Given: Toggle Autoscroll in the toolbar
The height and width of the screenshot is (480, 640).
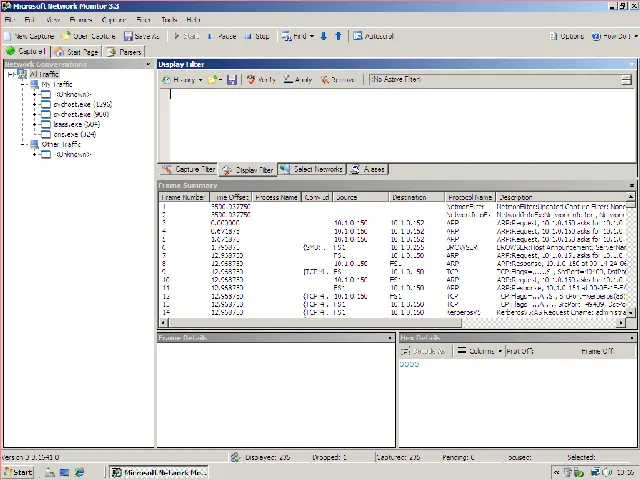Looking at the screenshot, I should coord(373,36).
